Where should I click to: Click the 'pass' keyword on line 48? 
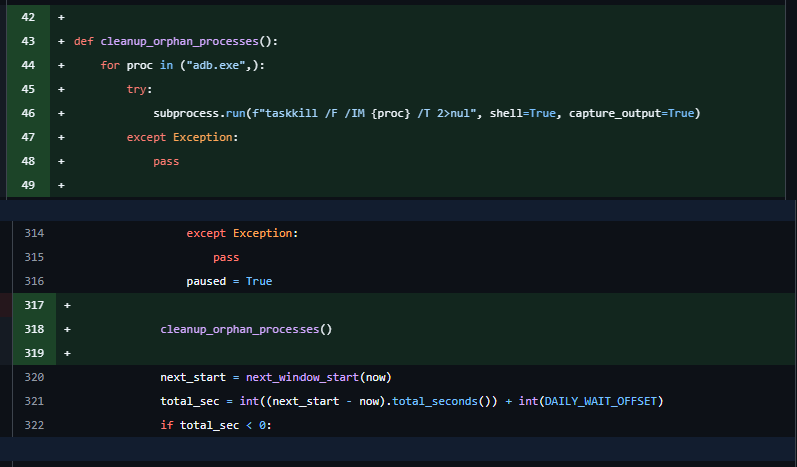(x=166, y=162)
